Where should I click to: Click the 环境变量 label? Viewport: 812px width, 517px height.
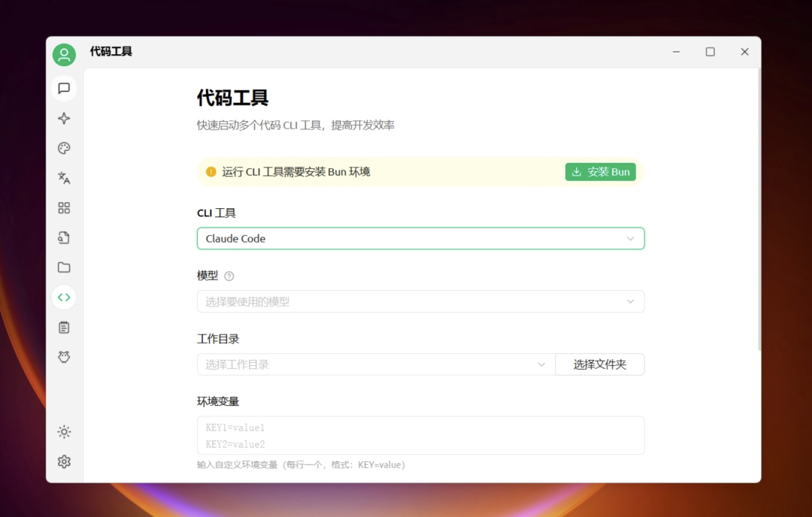point(218,401)
